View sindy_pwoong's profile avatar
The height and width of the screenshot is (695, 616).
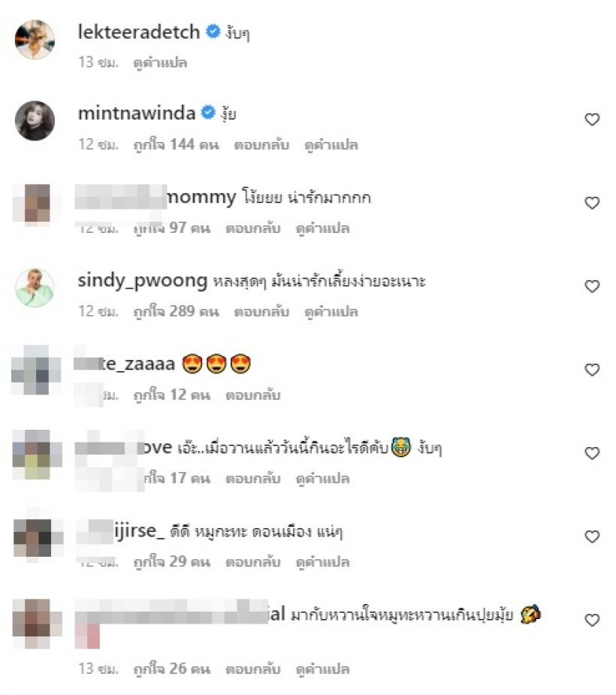[35, 287]
